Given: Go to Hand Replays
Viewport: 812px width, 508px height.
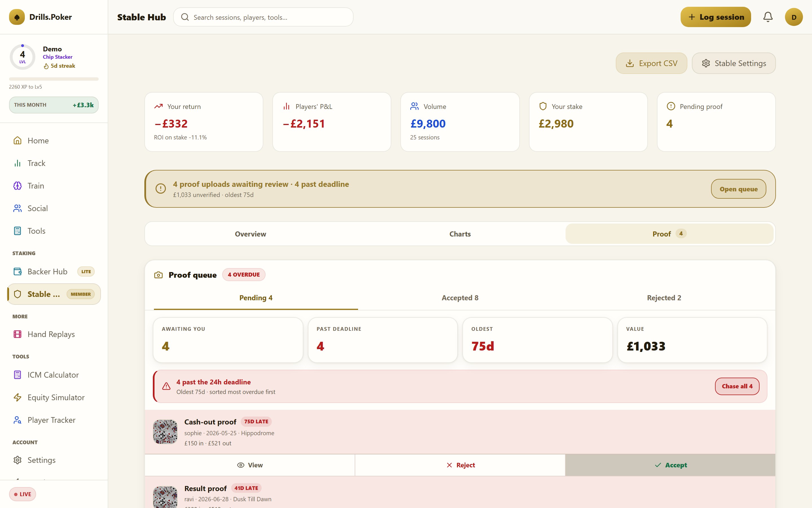Looking at the screenshot, I should [54, 334].
